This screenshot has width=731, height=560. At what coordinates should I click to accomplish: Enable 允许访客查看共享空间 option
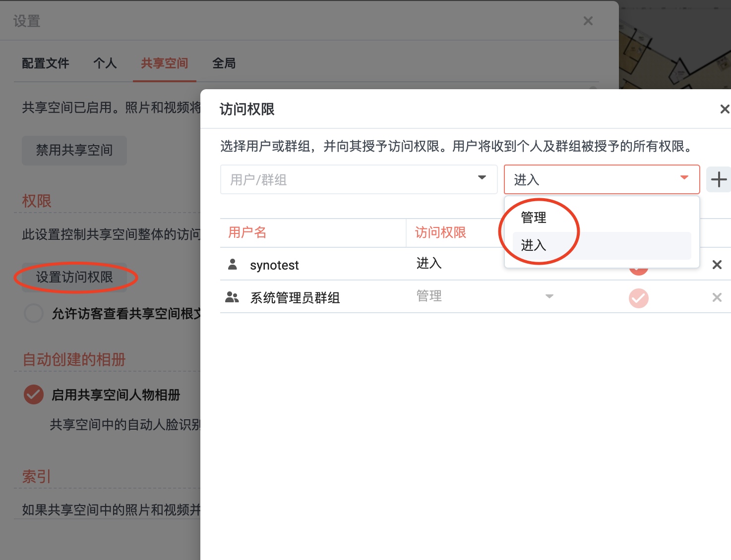point(34,313)
